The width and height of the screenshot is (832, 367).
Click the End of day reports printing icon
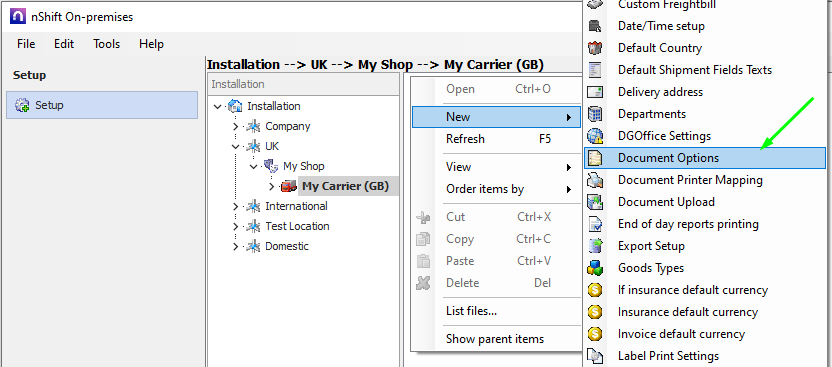coord(595,224)
